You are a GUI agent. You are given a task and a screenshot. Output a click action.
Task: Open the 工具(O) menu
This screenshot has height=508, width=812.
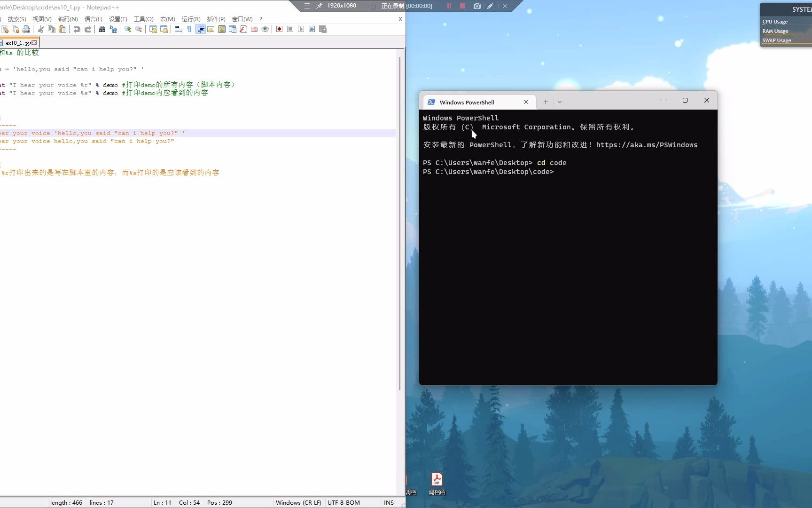144,19
